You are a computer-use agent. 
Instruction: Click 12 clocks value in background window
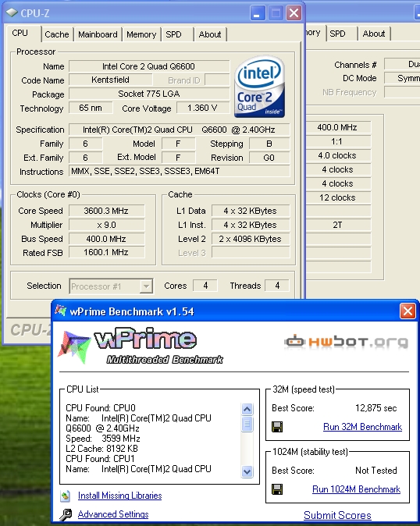(x=337, y=197)
